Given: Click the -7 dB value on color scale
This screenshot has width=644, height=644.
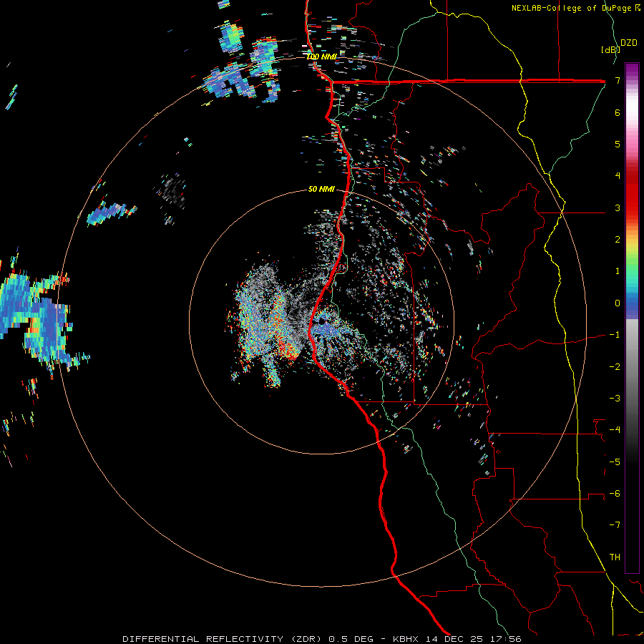Looking at the screenshot, I should pyautogui.click(x=615, y=525).
